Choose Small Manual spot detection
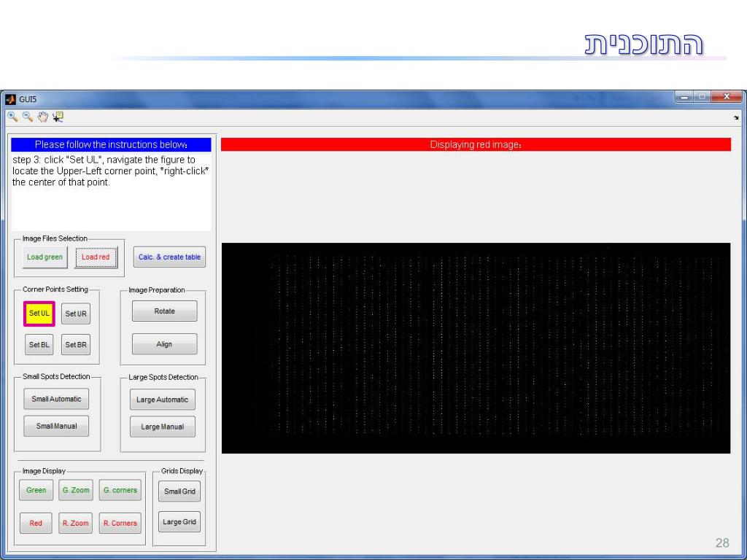747x560 pixels. 56,426
